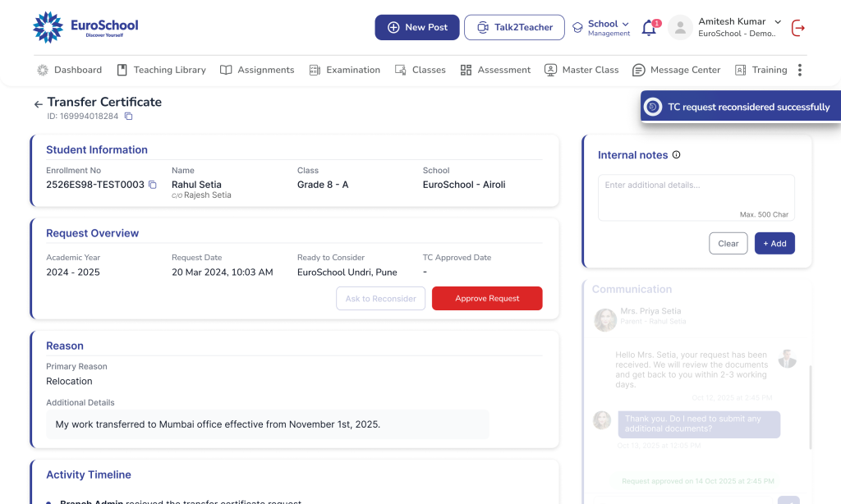
Task: Open the Dashboard tab
Action: (x=70, y=70)
